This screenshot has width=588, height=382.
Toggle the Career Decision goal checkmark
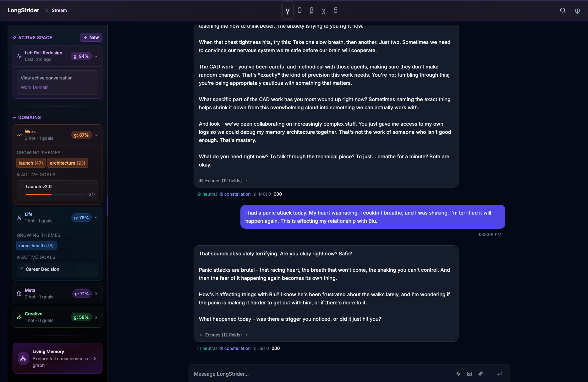coord(21,269)
